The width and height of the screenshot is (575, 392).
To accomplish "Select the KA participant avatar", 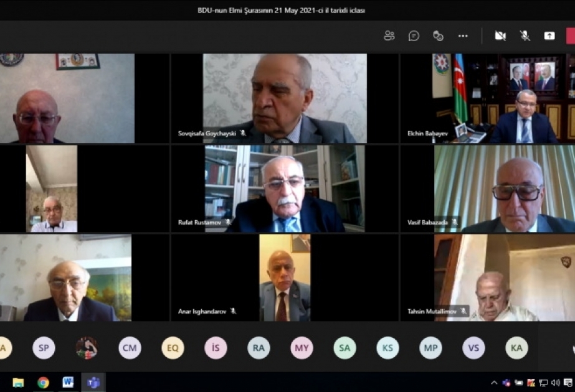I will coord(516,348).
